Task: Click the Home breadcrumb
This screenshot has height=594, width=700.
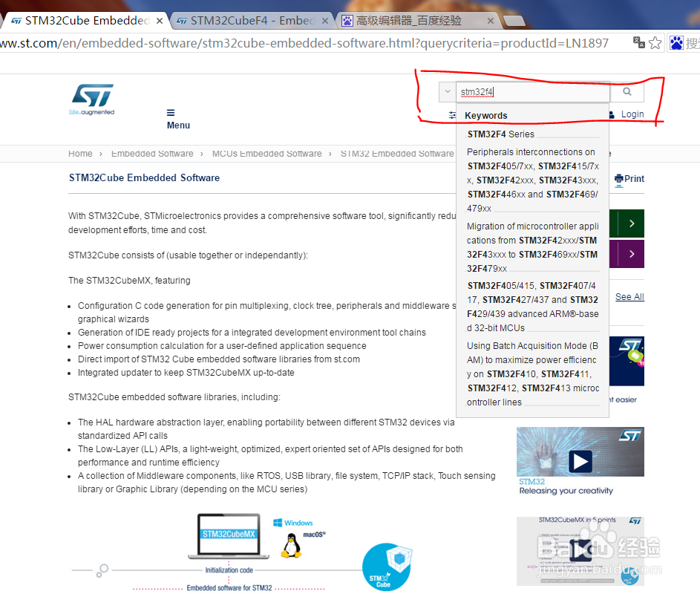Action: [80, 154]
